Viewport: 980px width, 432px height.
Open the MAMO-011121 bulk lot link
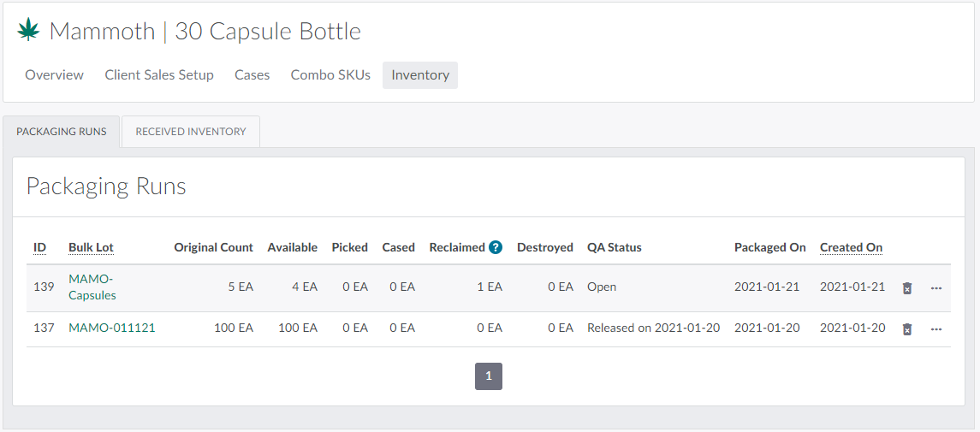[x=112, y=328]
